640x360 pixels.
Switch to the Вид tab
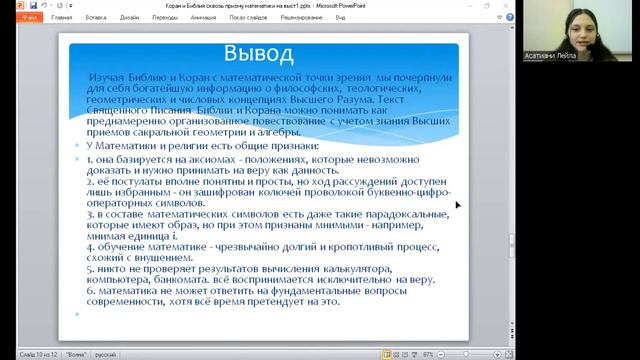340,18
